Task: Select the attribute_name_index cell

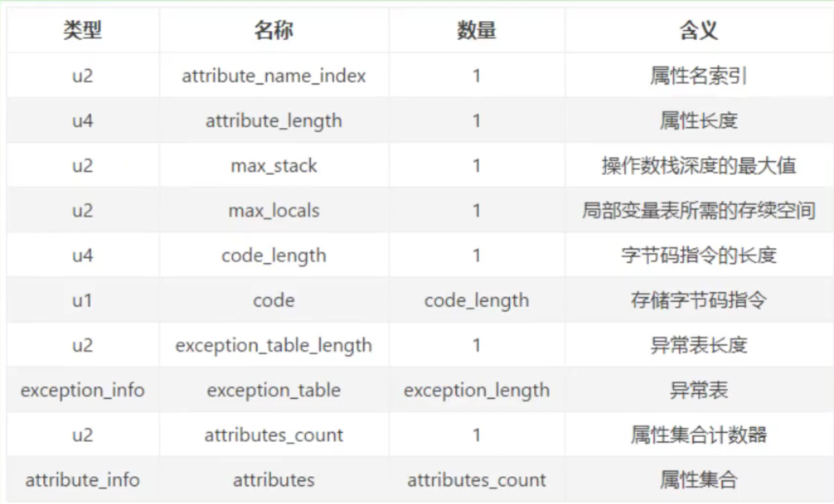Action: [273, 76]
